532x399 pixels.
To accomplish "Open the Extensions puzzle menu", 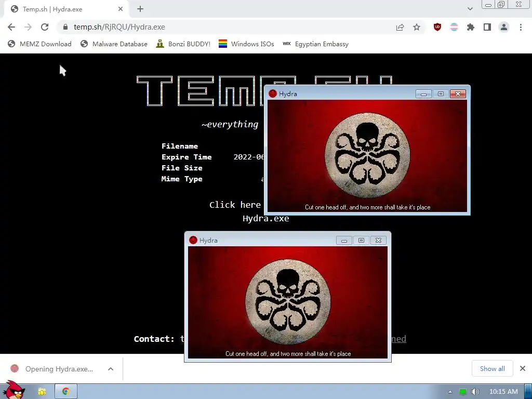I will point(471,27).
